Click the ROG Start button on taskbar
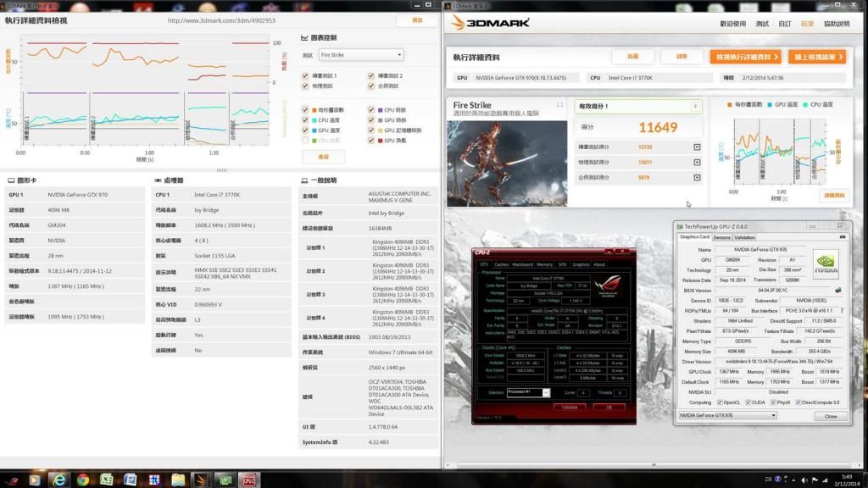Screen dimensions: 868x488 (12, 480)
